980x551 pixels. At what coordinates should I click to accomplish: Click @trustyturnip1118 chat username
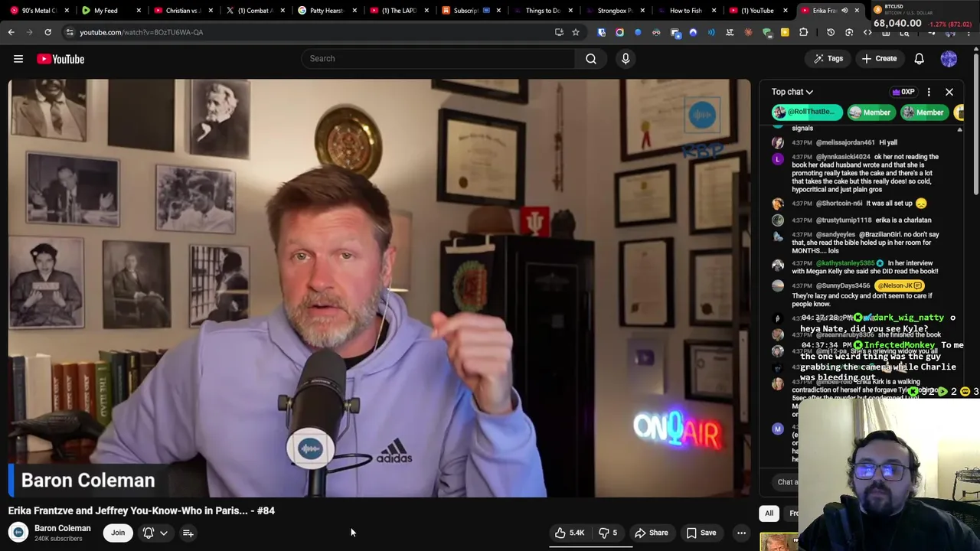pos(844,220)
